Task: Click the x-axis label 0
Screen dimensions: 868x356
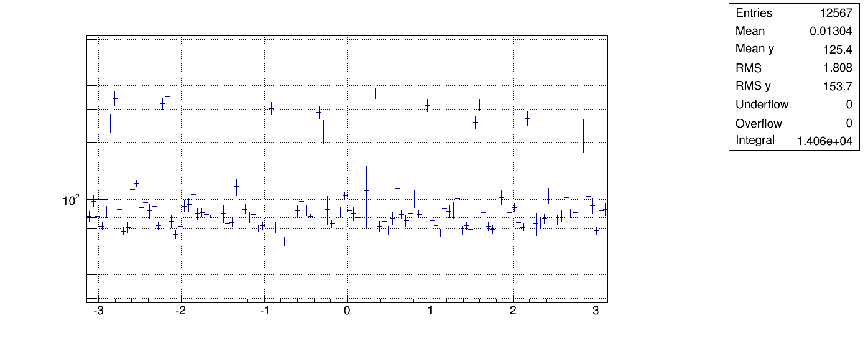Action: [x=347, y=311]
